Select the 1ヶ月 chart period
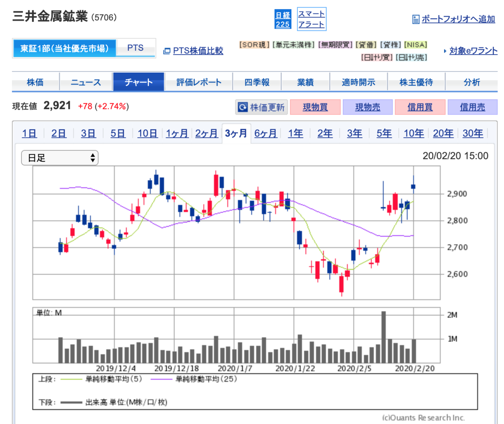 (177, 134)
